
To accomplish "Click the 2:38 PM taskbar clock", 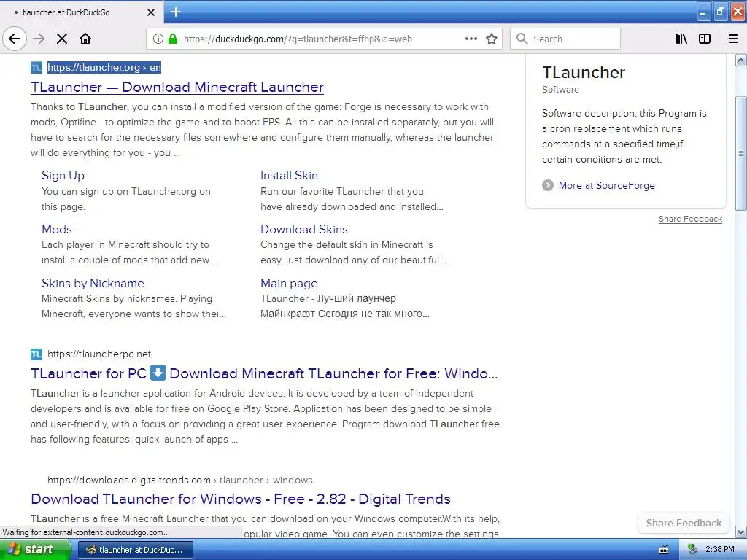I will click(720, 550).
